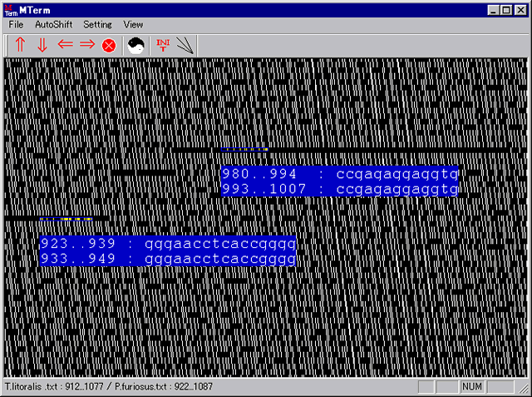Hit the red circle X stop icon
The image size is (532, 397).
[x=109, y=46]
